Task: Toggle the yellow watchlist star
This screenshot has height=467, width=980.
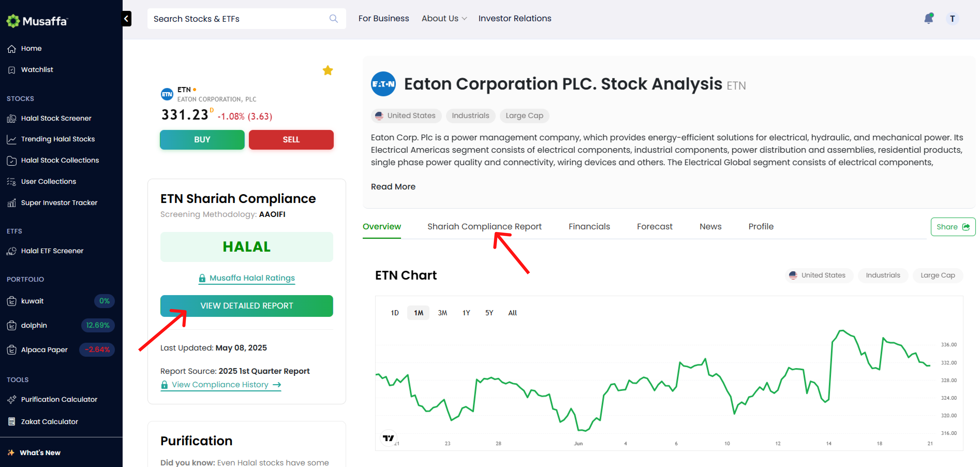Action: coord(328,70)
